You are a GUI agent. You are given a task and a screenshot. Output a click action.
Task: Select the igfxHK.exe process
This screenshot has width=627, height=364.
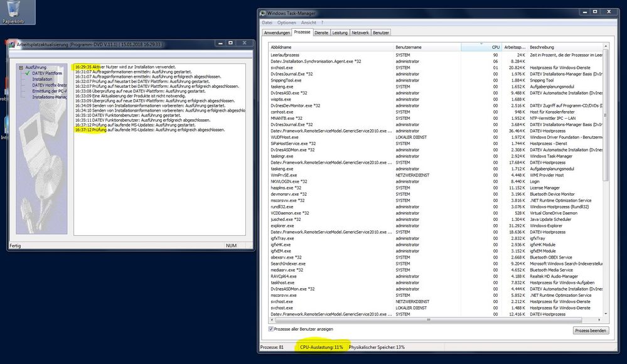(x=436, y=245)
